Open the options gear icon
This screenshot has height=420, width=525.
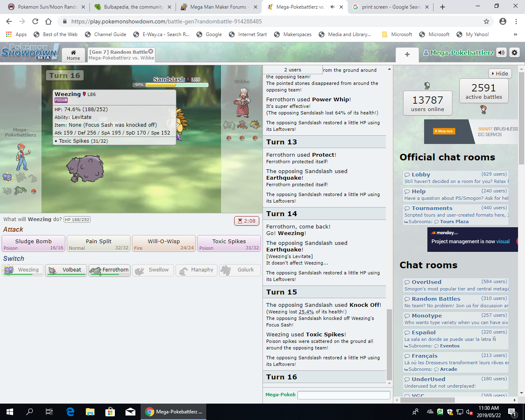pyautogui.click(x=514, y=52)
